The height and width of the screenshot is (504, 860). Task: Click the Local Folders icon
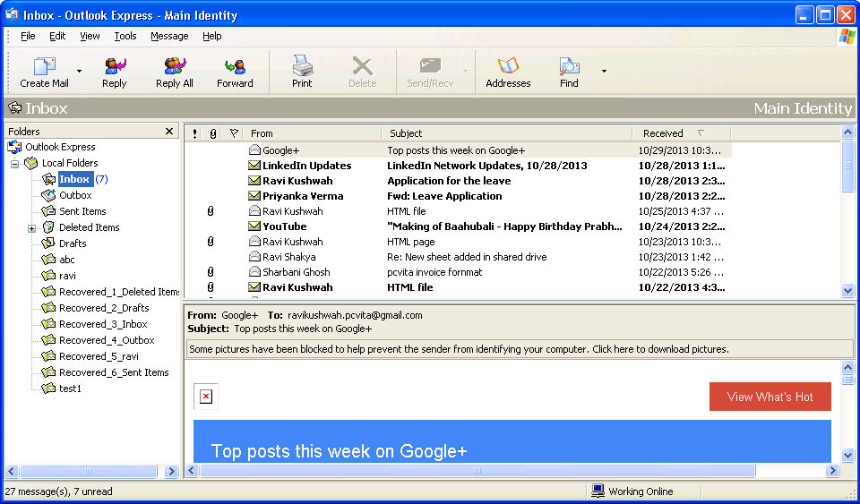(x=31, y=163)
